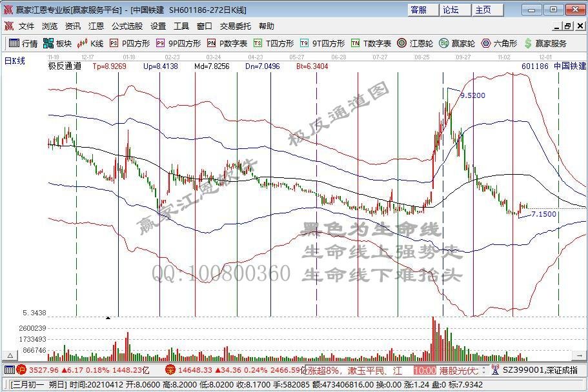Click the triangle button at bottom-left of chart

[10, 355]
